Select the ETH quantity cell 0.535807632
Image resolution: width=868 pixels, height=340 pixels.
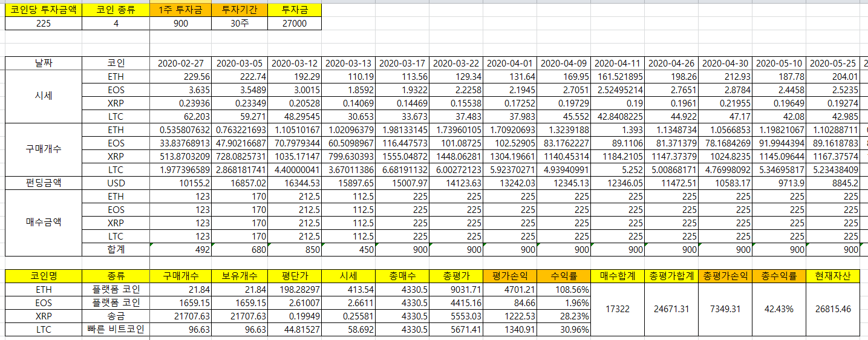pos(180,129)
